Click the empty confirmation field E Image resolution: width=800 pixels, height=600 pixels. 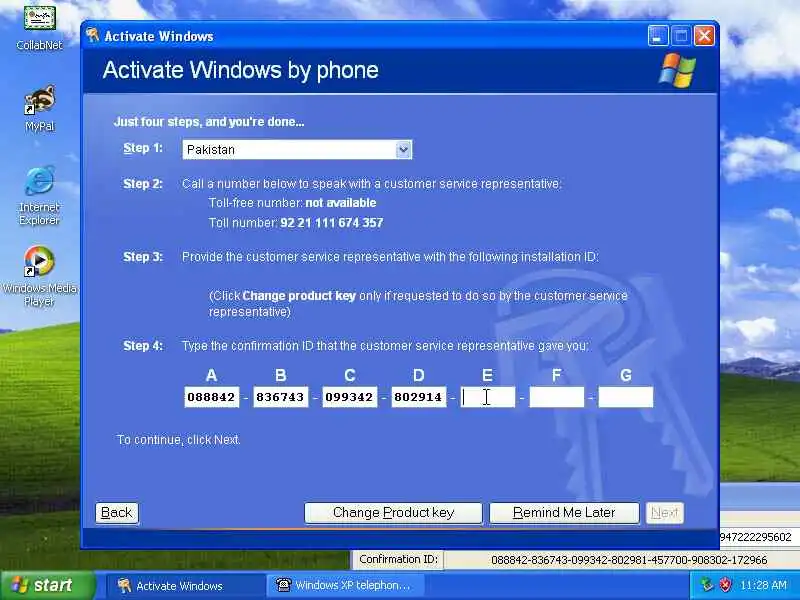[488, 397]
